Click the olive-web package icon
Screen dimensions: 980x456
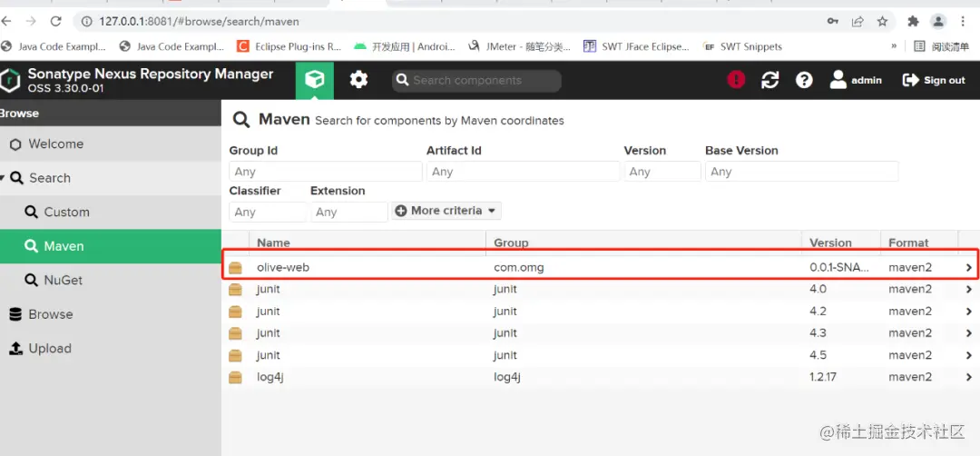235,268
